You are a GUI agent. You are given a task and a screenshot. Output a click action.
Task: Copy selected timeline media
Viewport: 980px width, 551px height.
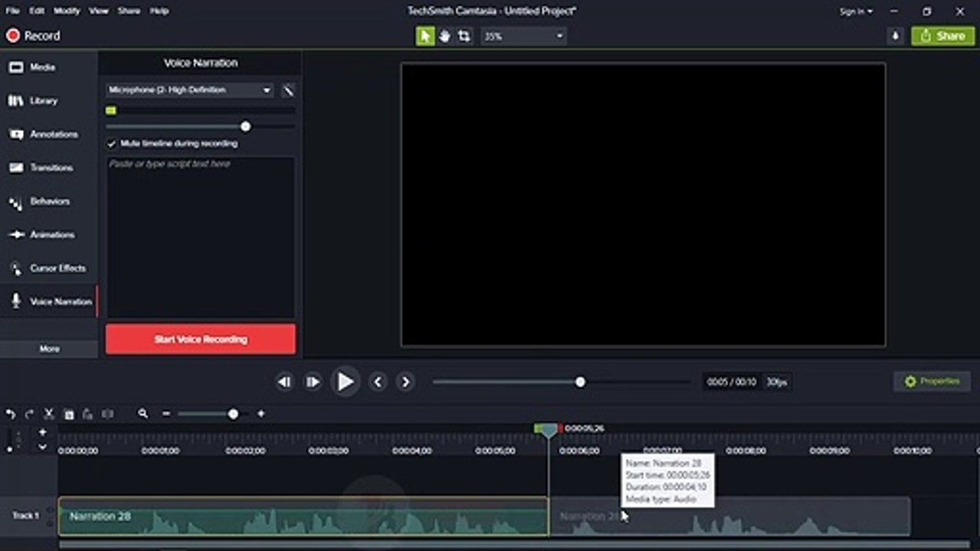point(69,414)
